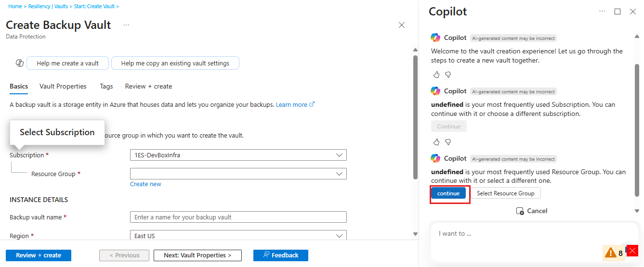This screenshot has height=267, width=644.
Task: Click the Create new resource group link
Action: (145, 184)
